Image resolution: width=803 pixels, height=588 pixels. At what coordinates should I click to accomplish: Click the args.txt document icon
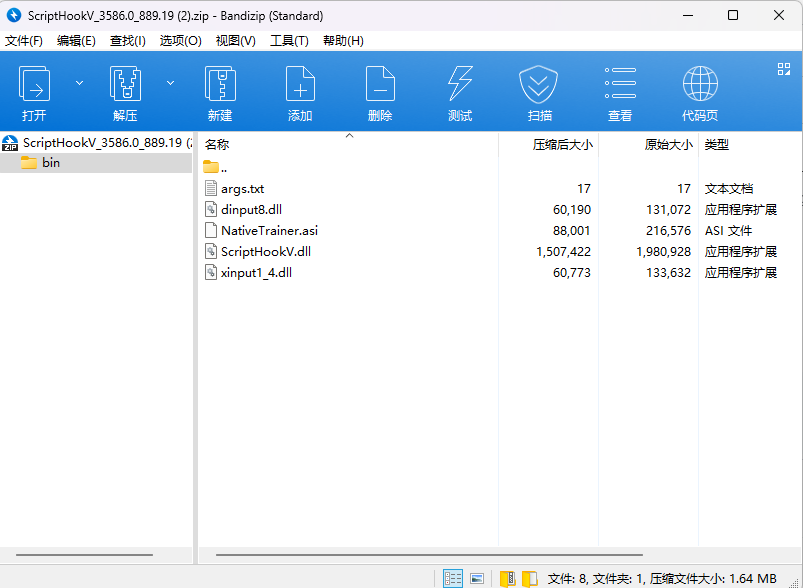(210, 188)
